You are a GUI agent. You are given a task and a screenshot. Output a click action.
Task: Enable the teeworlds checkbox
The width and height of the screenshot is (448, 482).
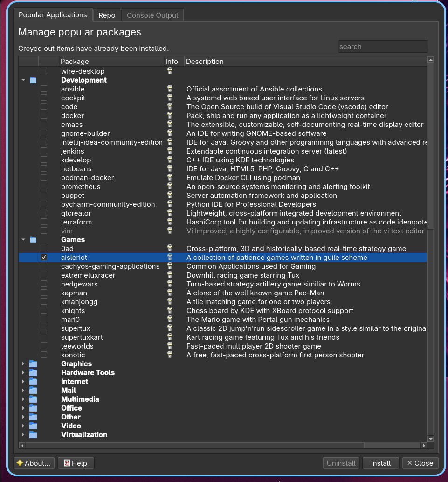(44, 346)
